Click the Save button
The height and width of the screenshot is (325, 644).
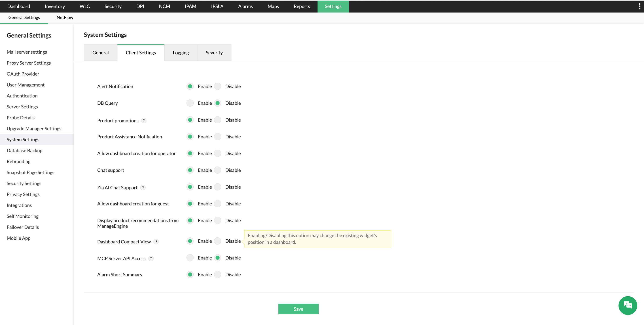(298, 309)
